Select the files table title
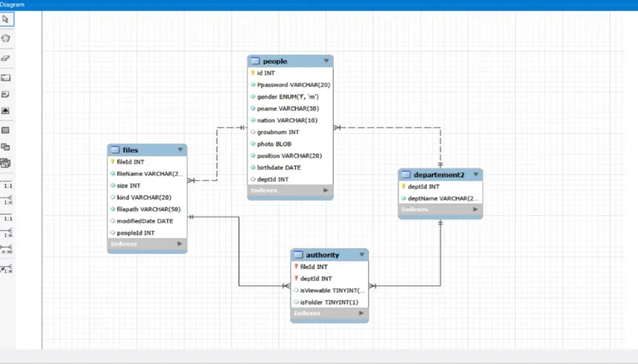Image resolution: width=638 pixels, height=364 pixels. (x=131, y=150)
